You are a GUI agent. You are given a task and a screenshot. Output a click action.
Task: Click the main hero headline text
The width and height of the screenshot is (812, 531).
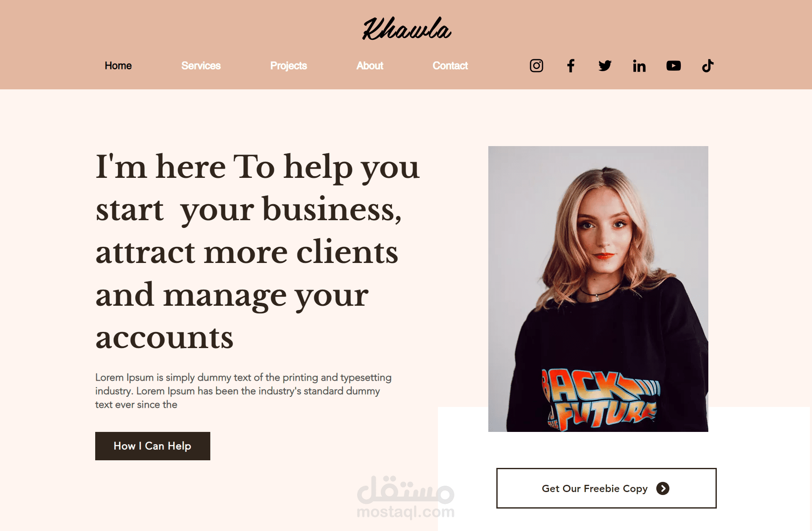coord(257,251)
